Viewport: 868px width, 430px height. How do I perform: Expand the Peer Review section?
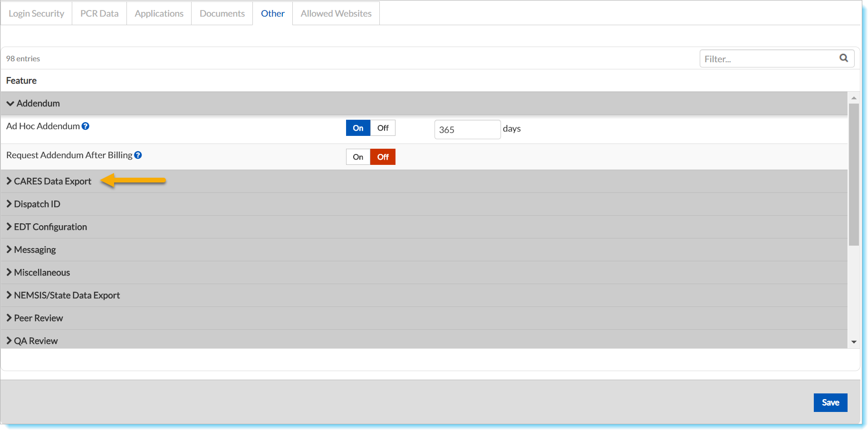pyautogui.click(x=424, y=318)
